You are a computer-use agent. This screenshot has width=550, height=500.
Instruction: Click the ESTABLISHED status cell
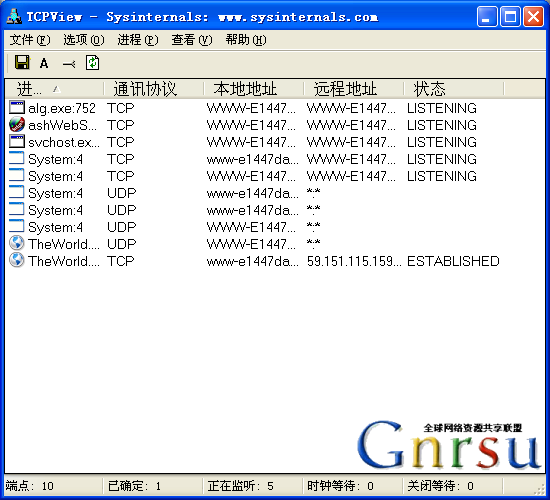pyautogui.click(x=453, y=261)
